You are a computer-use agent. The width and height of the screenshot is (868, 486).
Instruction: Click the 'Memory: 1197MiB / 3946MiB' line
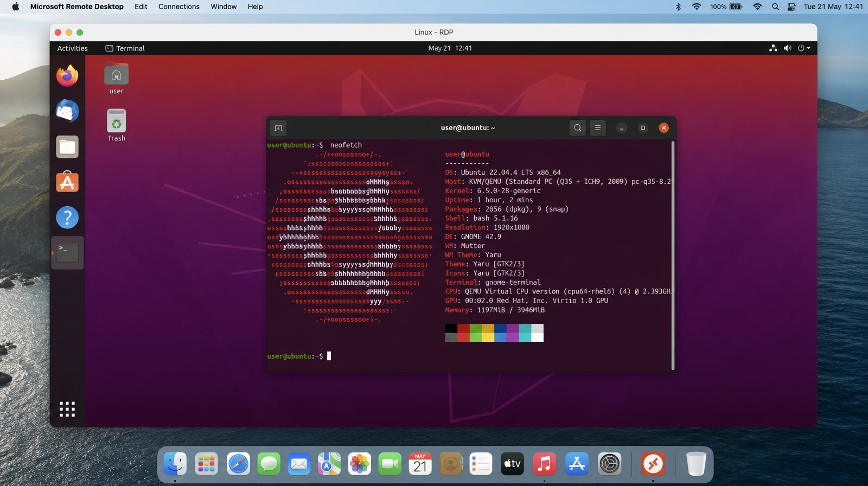click(495, 310)
